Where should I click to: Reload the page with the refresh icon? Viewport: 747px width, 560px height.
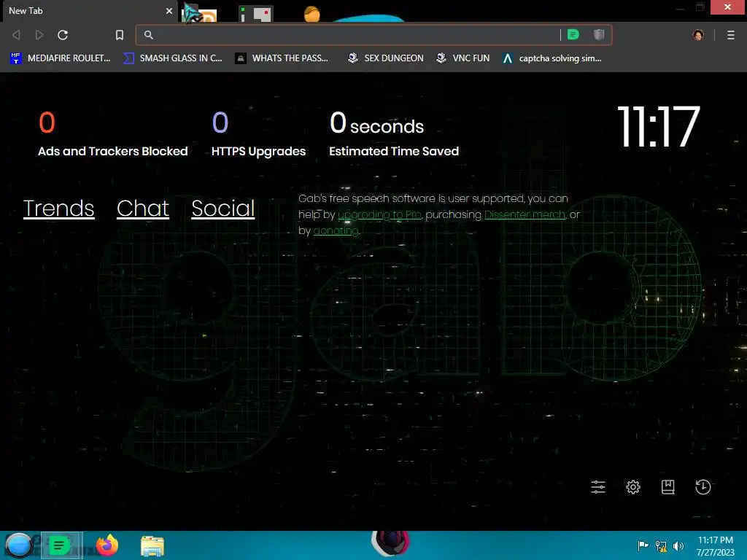point(63,35)
